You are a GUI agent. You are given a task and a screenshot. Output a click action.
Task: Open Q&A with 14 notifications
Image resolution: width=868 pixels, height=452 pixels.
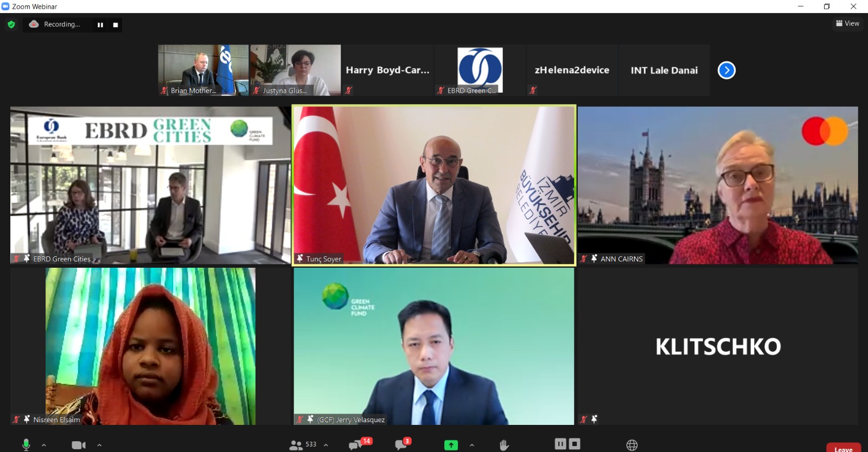356,445
